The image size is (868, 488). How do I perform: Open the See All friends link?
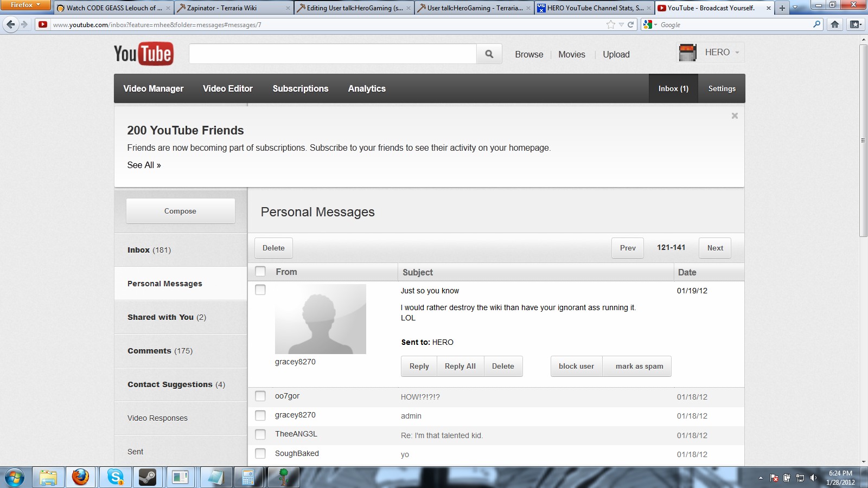(x=143, y=165)
